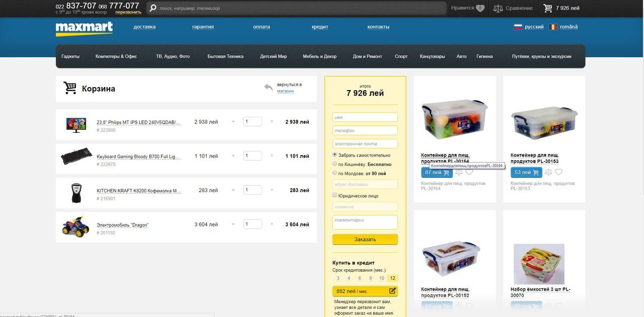Viewport: 644px width, 317px height.
Task: Open the Гаджеты category menu
Action: (70, 56)
